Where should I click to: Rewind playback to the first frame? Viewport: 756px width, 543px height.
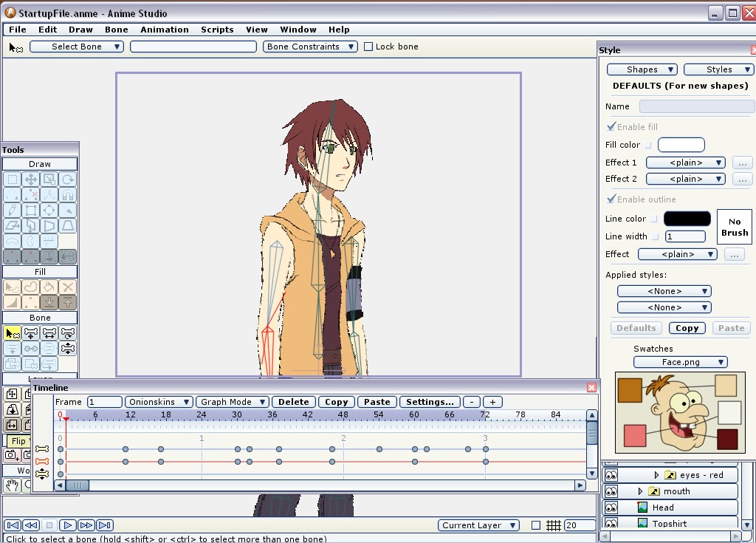12,525
